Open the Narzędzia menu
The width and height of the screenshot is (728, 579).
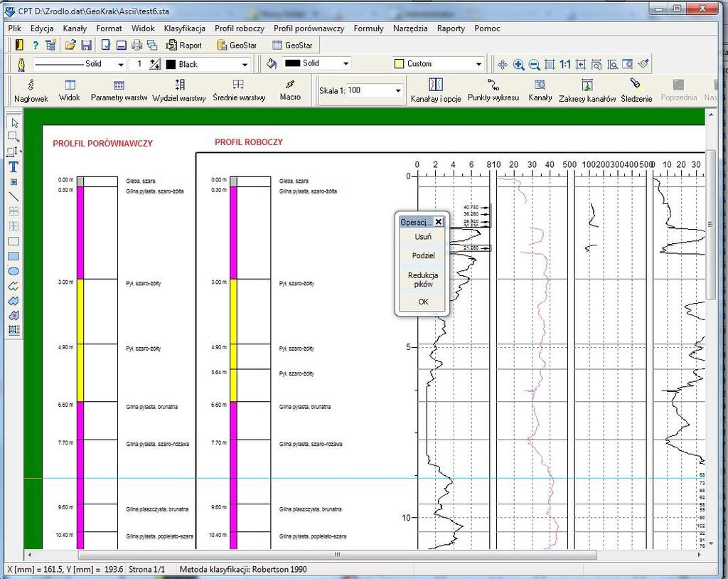coord(410,28)
